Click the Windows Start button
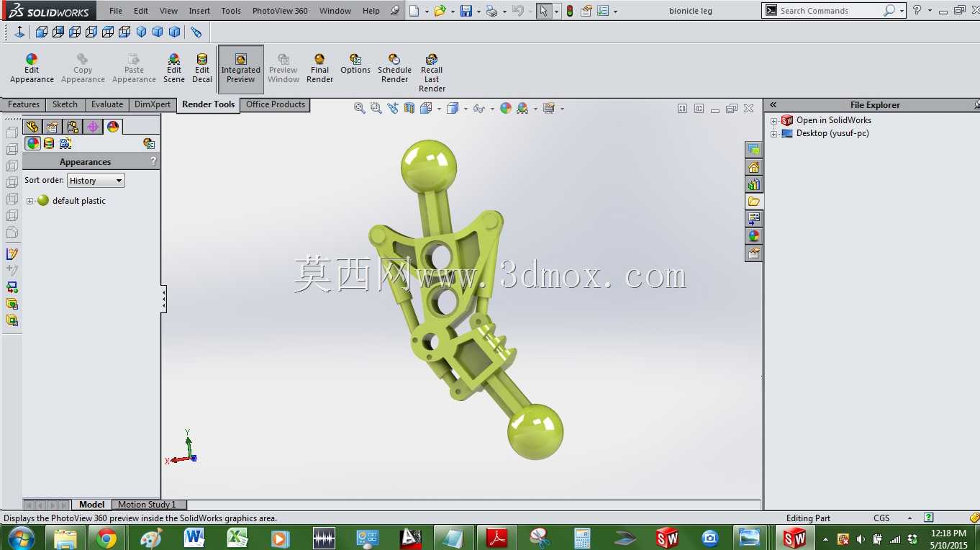This screenshot has width=980, height=550. point(21,538)
